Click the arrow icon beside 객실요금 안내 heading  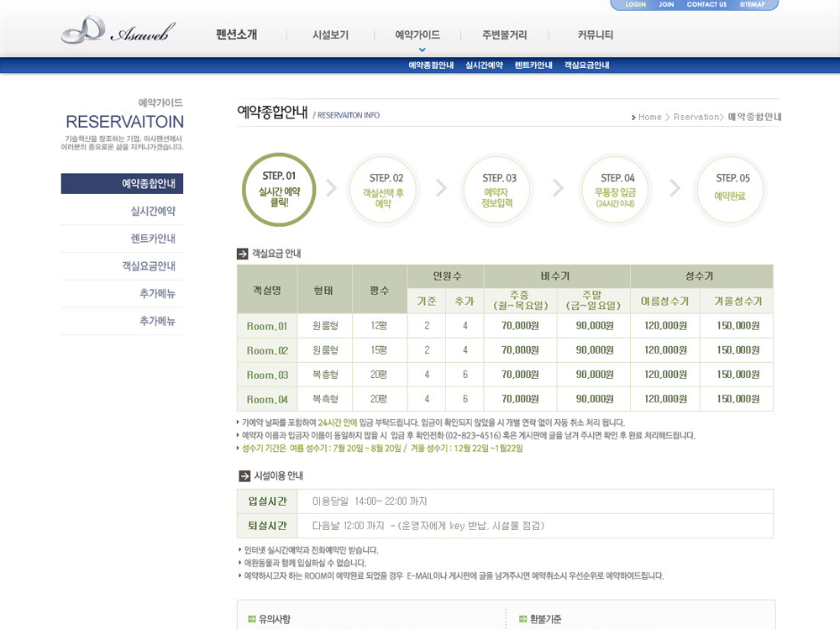[x=243, y=254]
